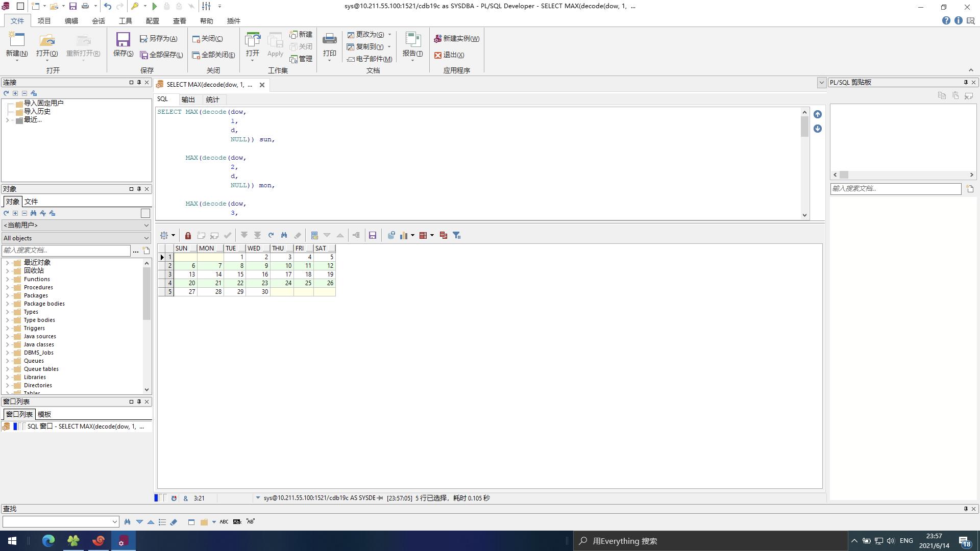This screenshot has width=980, height=551.
Task: Expand the Functions tree item
Action: click(x=7, y=279)
